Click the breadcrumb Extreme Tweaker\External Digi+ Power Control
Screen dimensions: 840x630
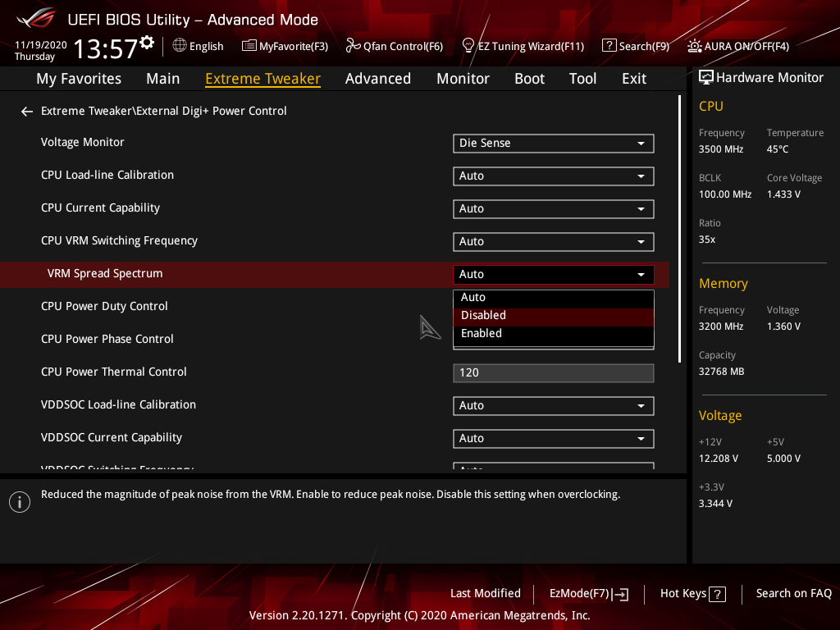coord(164,111)
